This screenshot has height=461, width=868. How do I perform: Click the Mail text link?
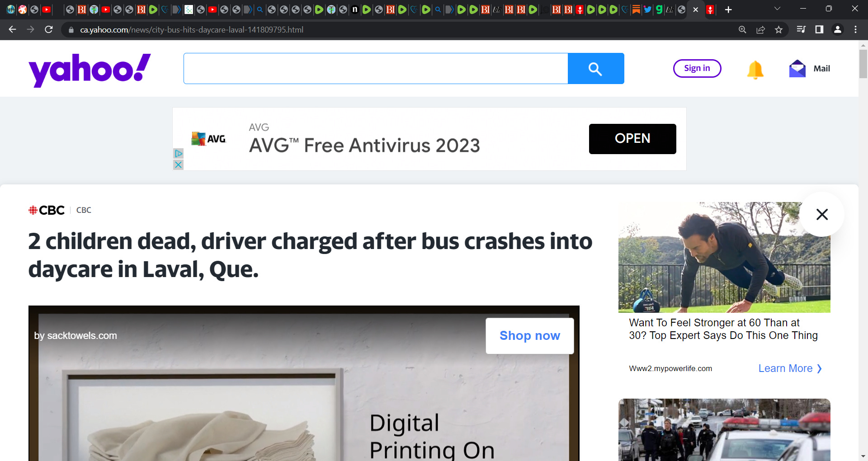821,68
